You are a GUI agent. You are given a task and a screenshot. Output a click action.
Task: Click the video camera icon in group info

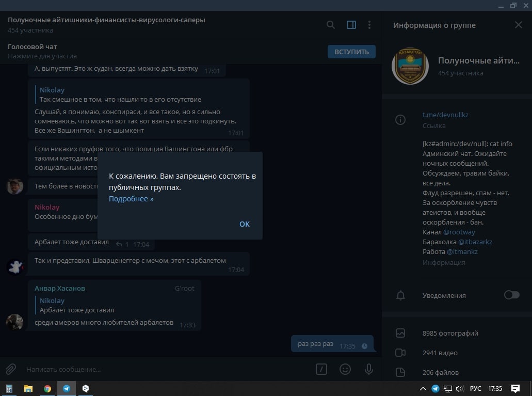click(400, 353)
